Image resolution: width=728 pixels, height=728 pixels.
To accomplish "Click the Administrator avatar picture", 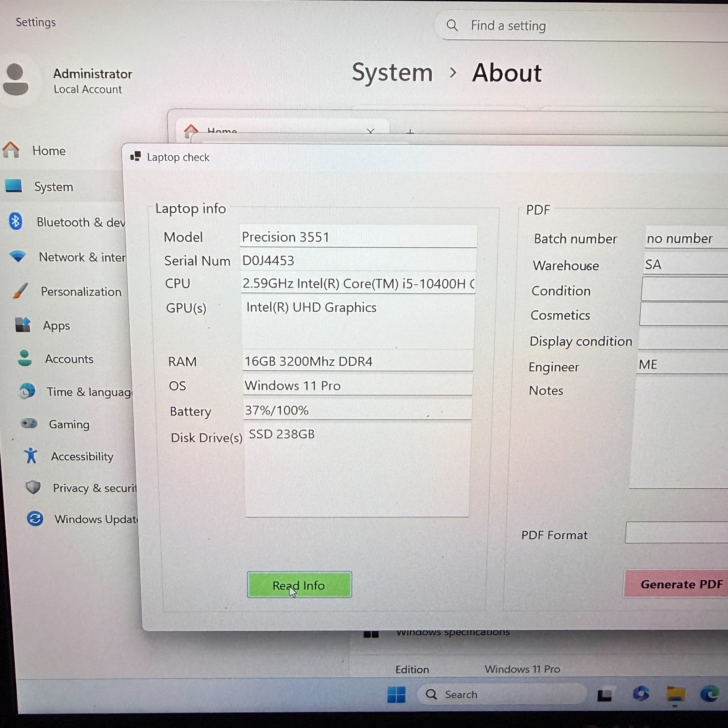I will point(16,80).
